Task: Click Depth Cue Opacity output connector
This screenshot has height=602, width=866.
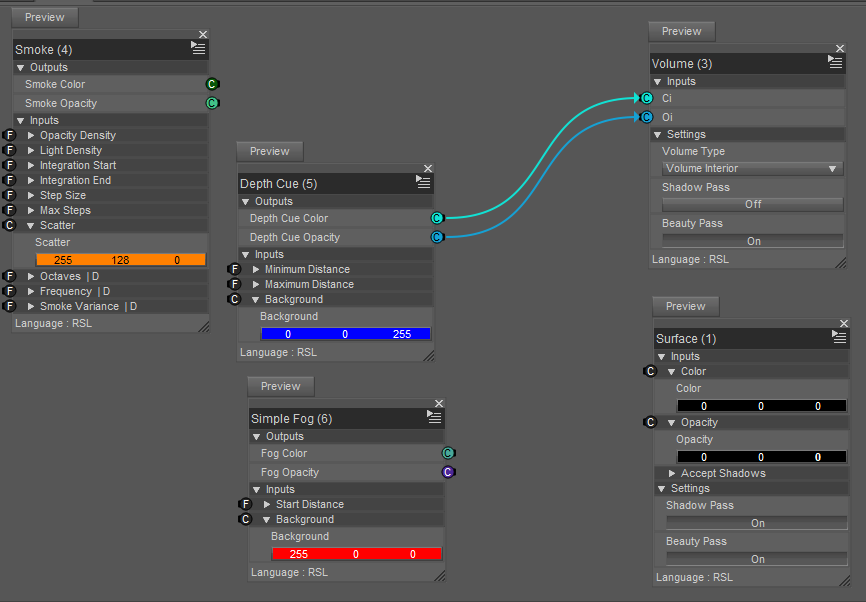Action: click(437, 237)
